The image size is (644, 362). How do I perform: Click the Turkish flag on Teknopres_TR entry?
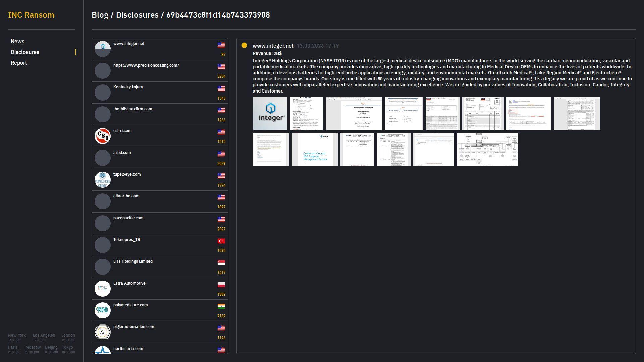[x=221, y=241]
